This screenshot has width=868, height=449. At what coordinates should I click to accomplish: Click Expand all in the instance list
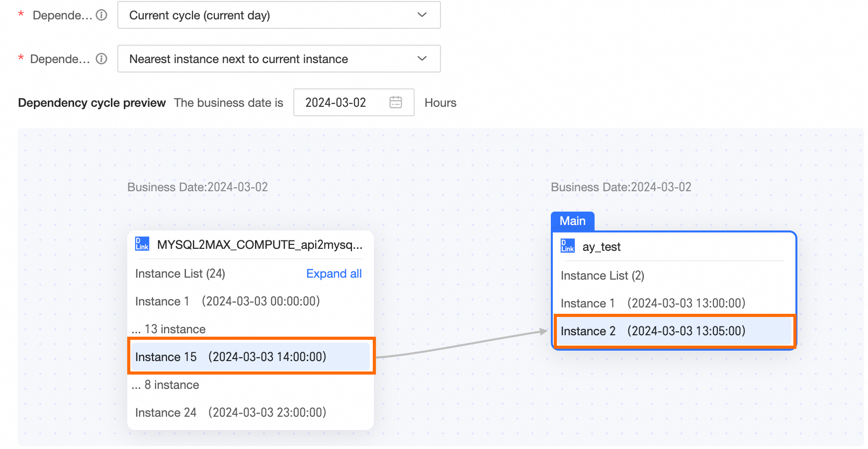coord(334,274)
